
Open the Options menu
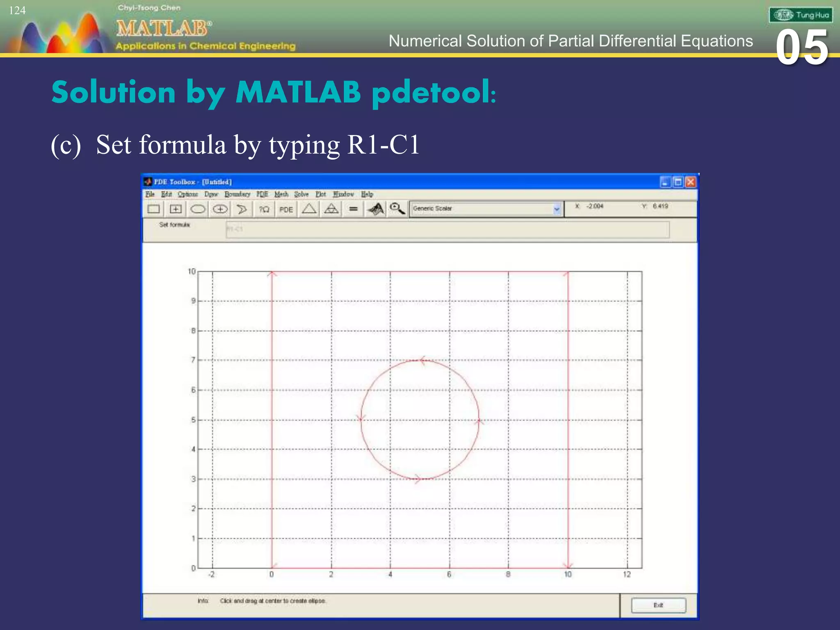[x=187, y=194]
